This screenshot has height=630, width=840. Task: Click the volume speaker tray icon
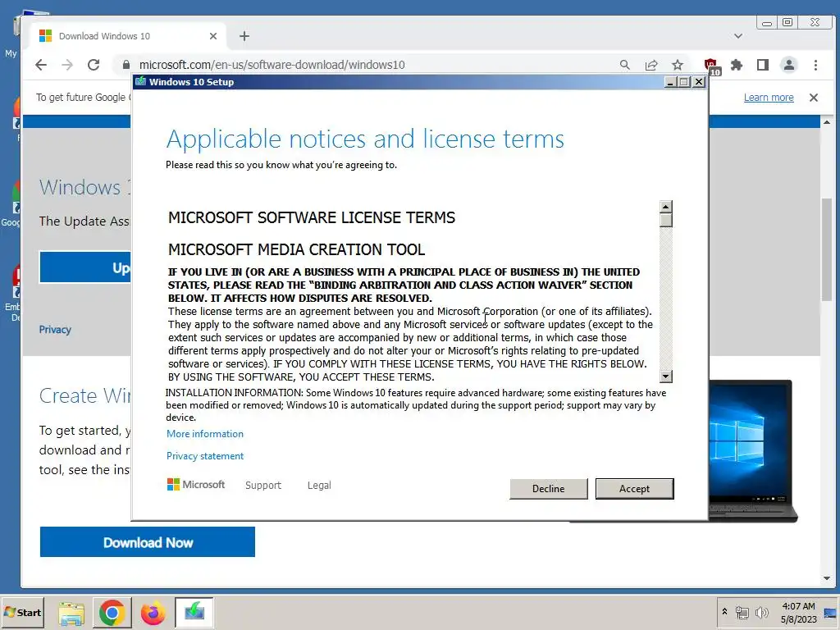[x=761, y=612]
